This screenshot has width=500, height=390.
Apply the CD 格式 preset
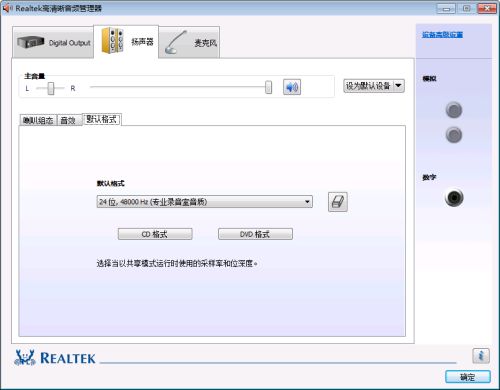[x=155, y=234]
